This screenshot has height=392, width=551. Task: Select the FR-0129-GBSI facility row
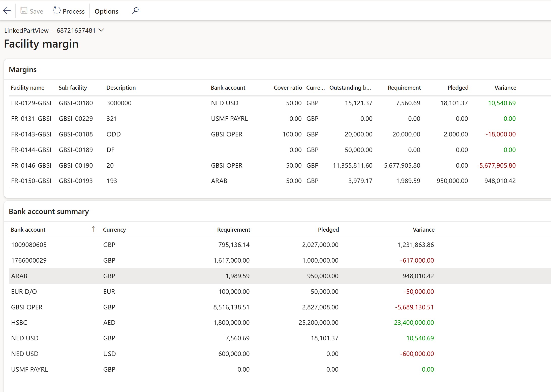31,103
